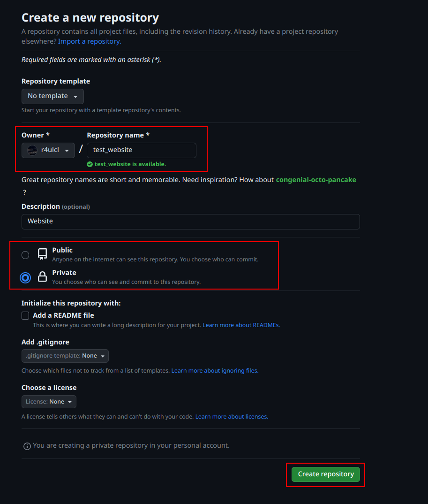Click r4ulcl's avatar in the Owner selector
The image size is (428, 504).
(x=31, y=149)
